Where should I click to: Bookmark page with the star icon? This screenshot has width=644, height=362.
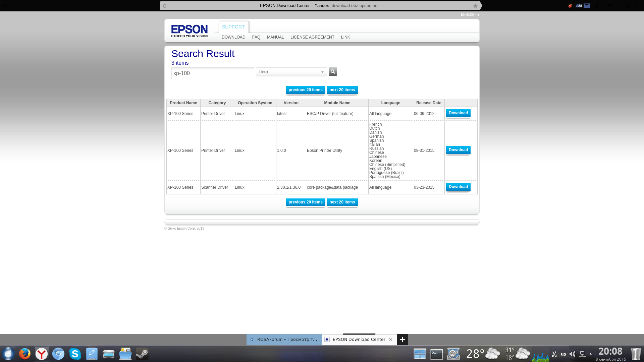tap(475, 6)
